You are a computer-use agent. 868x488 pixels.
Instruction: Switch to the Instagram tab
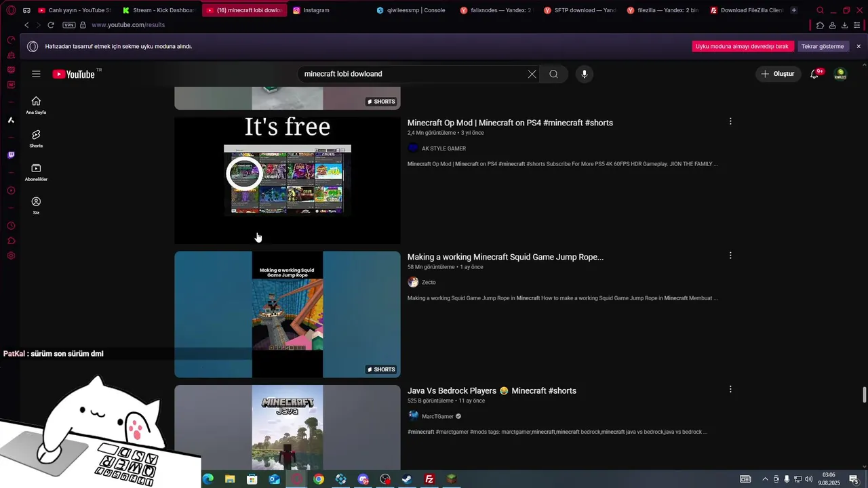(328, 10)
